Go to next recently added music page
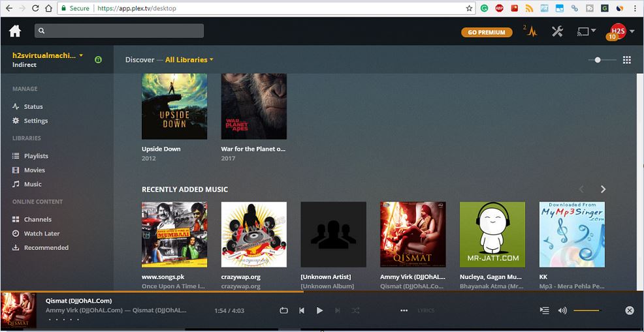This screenshot has width=644, height=332. tap(603, 189)
